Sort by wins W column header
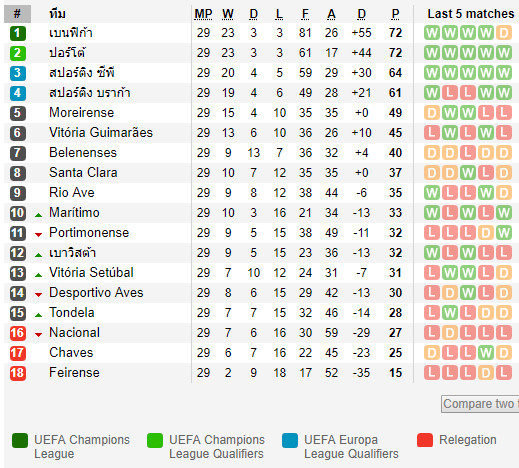The image size is (519, 468). pyautogui.click(x=228, y=14)
